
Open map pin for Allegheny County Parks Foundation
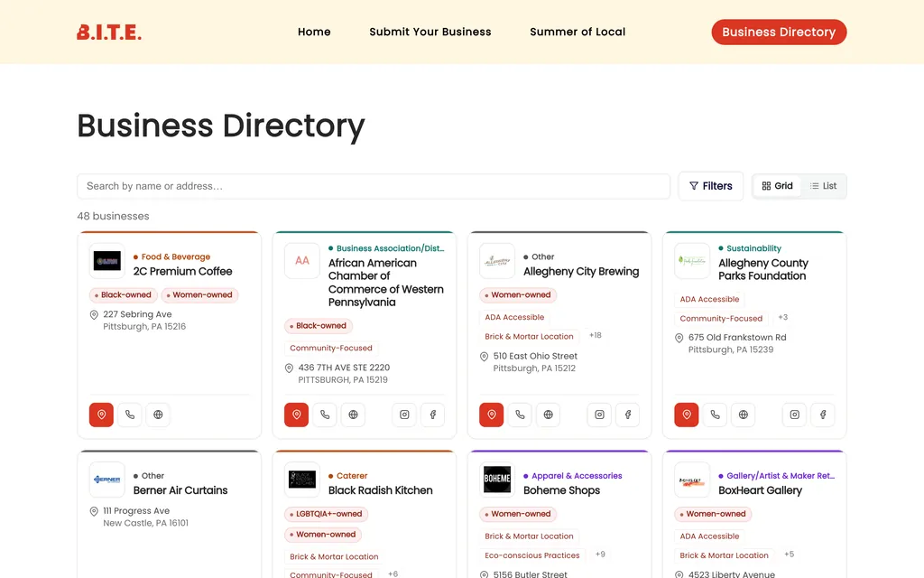(687, 415)
